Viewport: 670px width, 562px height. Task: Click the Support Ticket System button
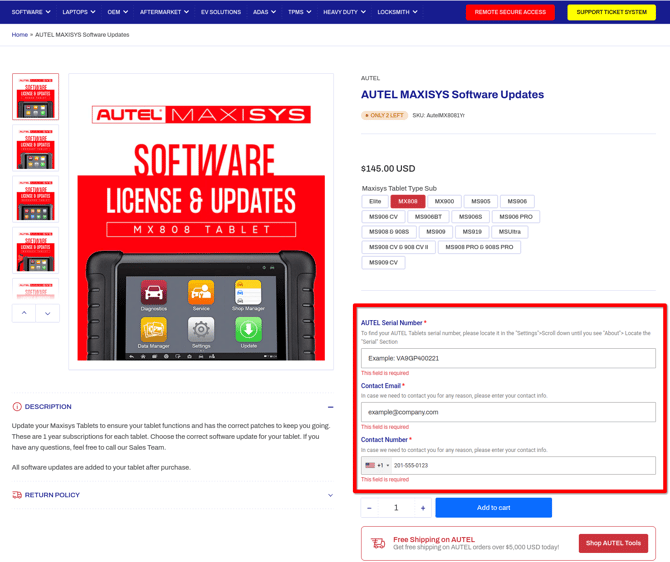pyautogui.click(x=611, y=12)
